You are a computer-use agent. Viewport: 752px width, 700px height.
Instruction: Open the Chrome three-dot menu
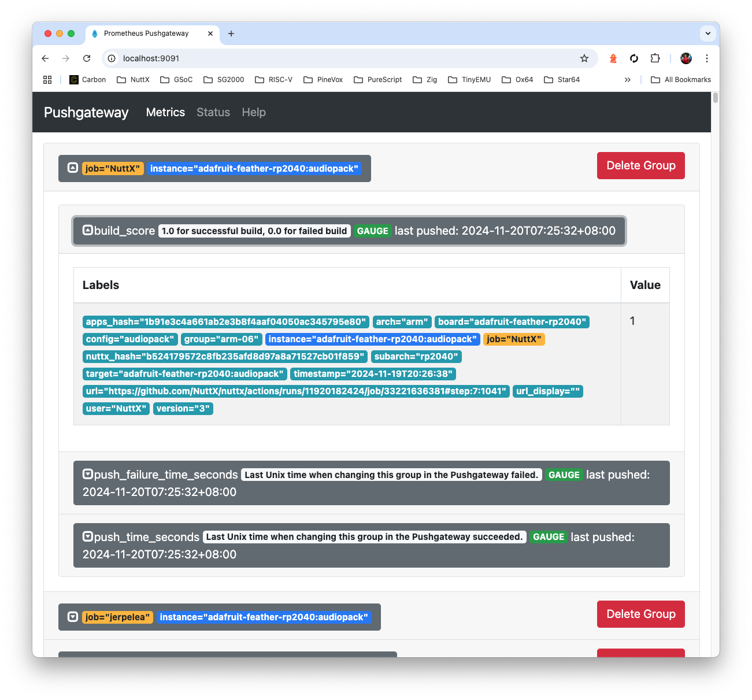pos(706,58)
